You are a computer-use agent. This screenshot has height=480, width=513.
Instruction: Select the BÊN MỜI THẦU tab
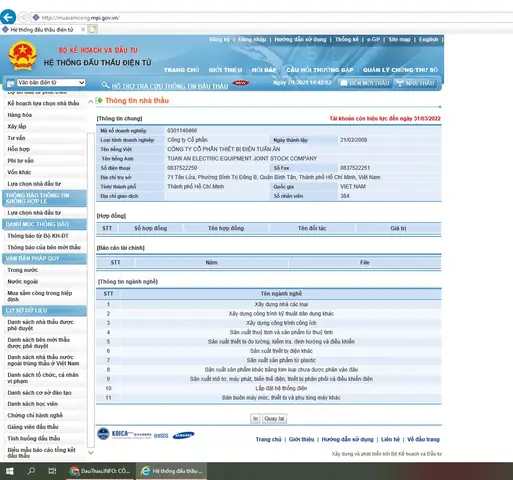365,83
